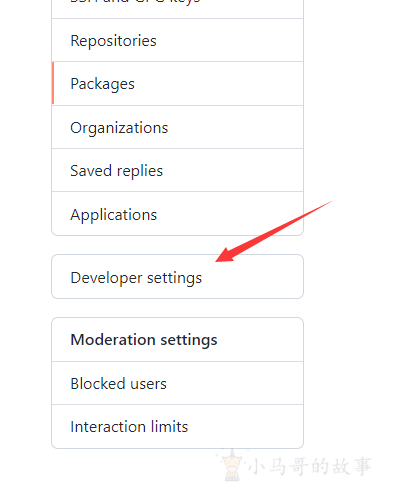Screen dimensions: 414x494
Task: Open the Blocked users page
Action: 177,383
